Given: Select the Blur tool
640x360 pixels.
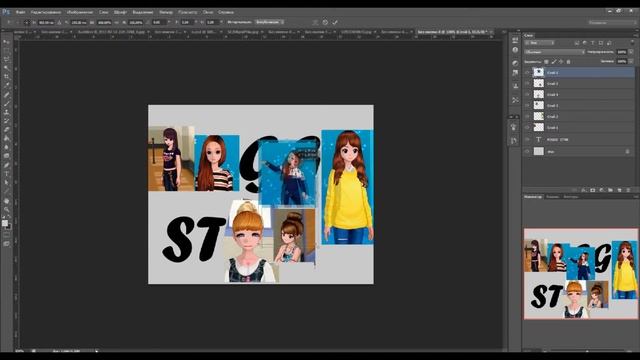Looking at the screenshot, I should coord(6,147).
